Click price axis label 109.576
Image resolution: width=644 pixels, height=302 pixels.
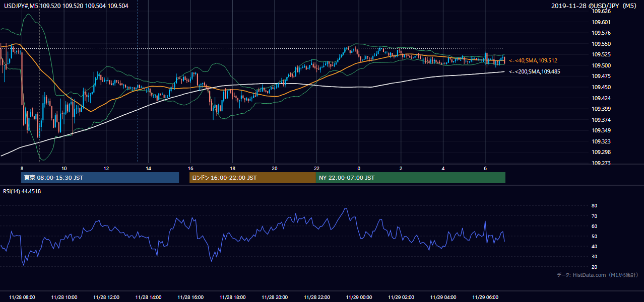tap(601, 33)
